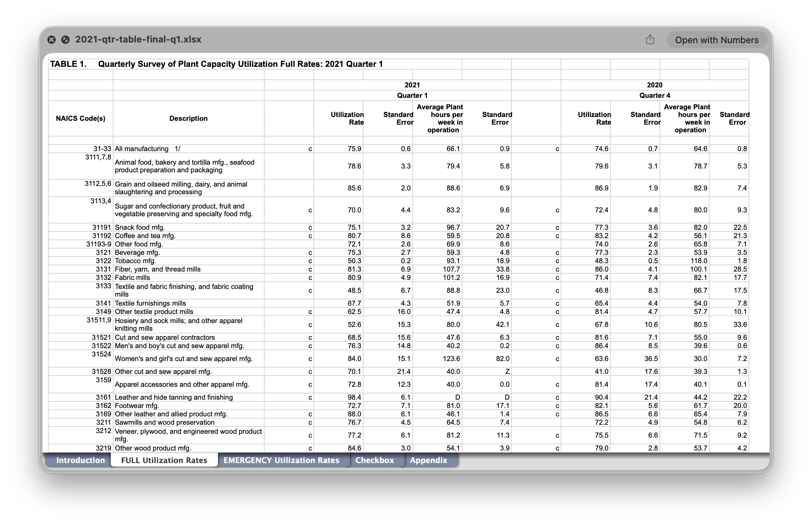This screenshot has width=812, height=525.
Task: Click the '2021' year header
Action: tap(412, 85)
